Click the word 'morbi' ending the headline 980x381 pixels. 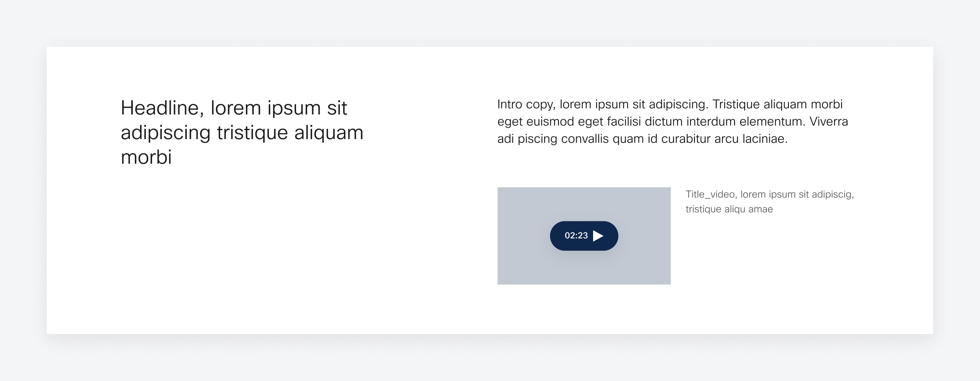(x=146, y=157)
